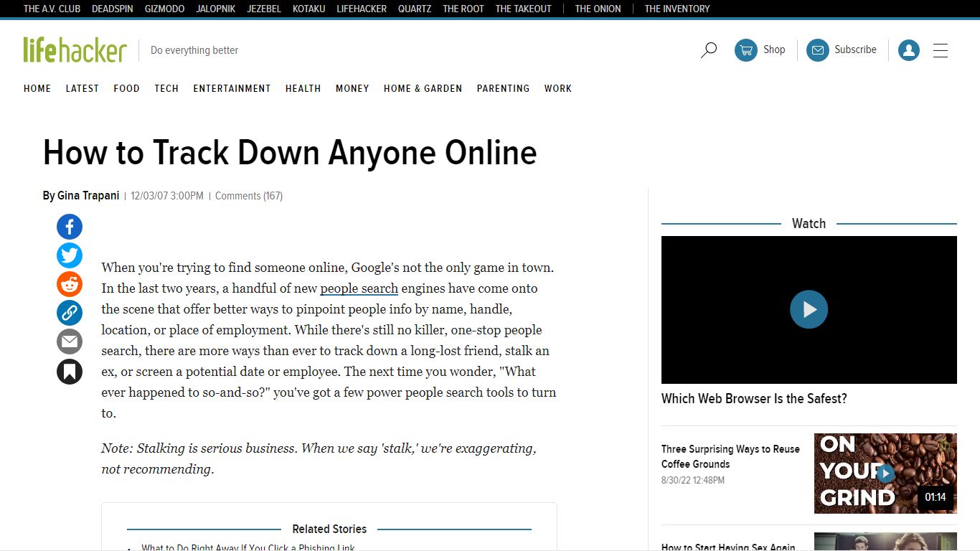Visit The Root from top bar

tap(463, 9)
